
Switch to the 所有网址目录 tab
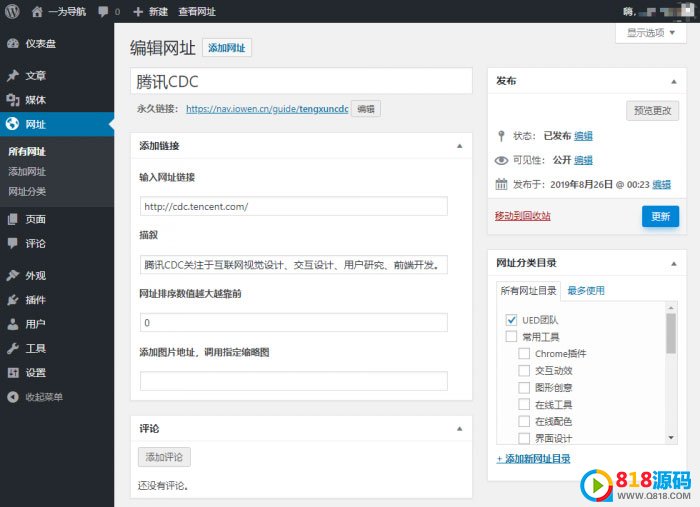[x=528, y=291]
